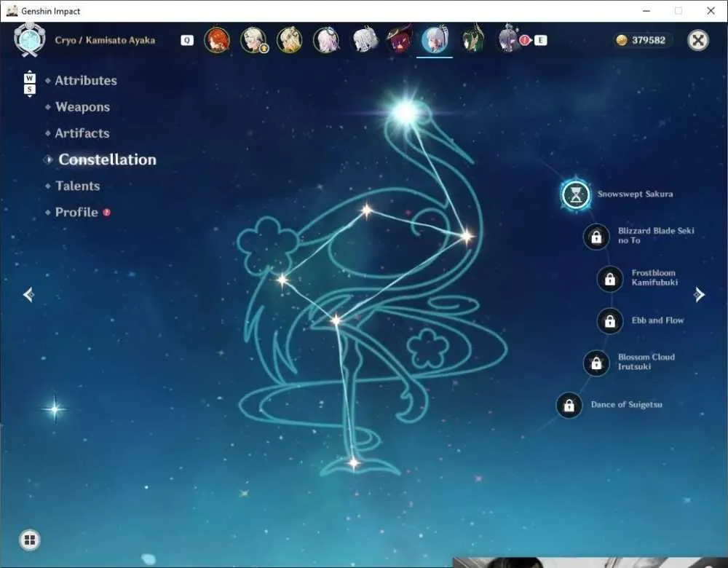Image resolution: width=728 pixels, height=568 pixels.
Task: Go to the previous character with left arrow
Action: tap(29, 294)
